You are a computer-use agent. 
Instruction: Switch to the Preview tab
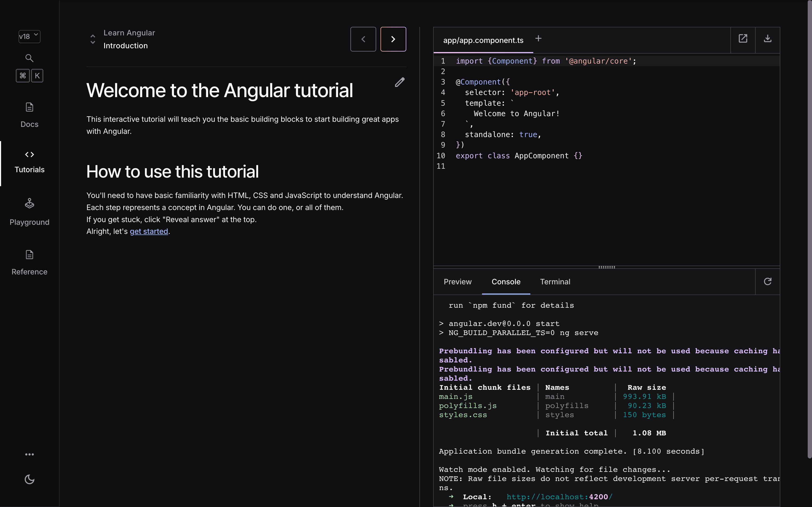[x=458, y=282]
